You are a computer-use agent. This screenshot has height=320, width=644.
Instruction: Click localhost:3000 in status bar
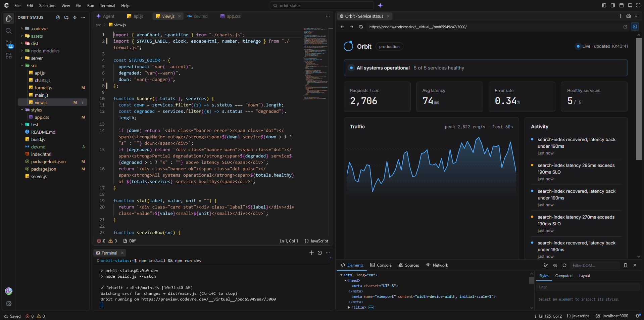612,316
